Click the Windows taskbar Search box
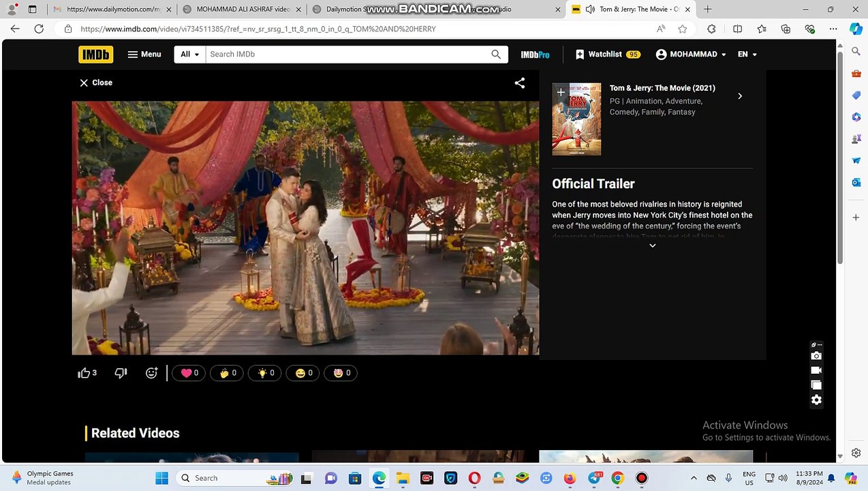The width and height of the screenshot is (868, 491). pyautogui.click(x=236, y=478)
